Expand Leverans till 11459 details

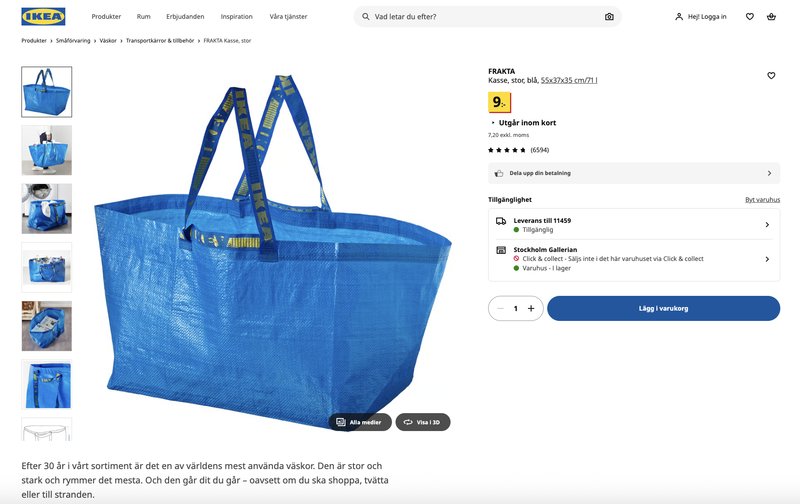pos(634,225)
